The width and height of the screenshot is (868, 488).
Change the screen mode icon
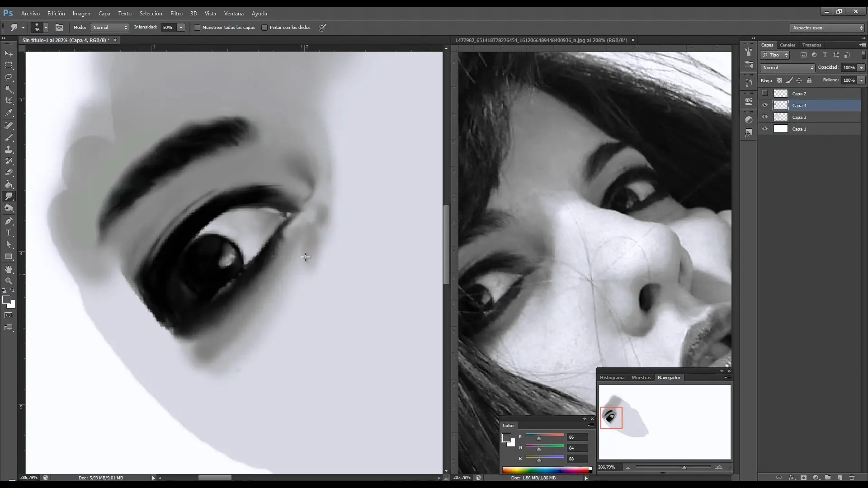(9, 328)
